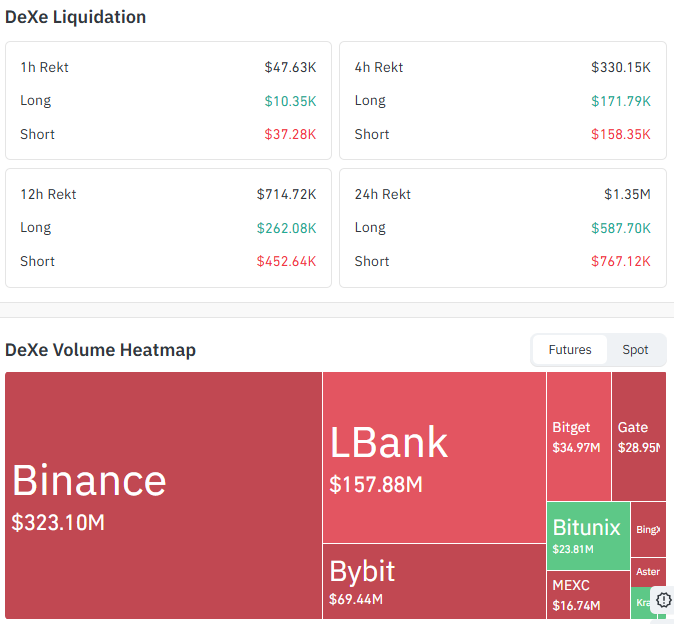Screen dimensions: 674x624
Task: Select the 12h Rekt total $714.72K
Action: pyautogui.click(x=286, y=194)
